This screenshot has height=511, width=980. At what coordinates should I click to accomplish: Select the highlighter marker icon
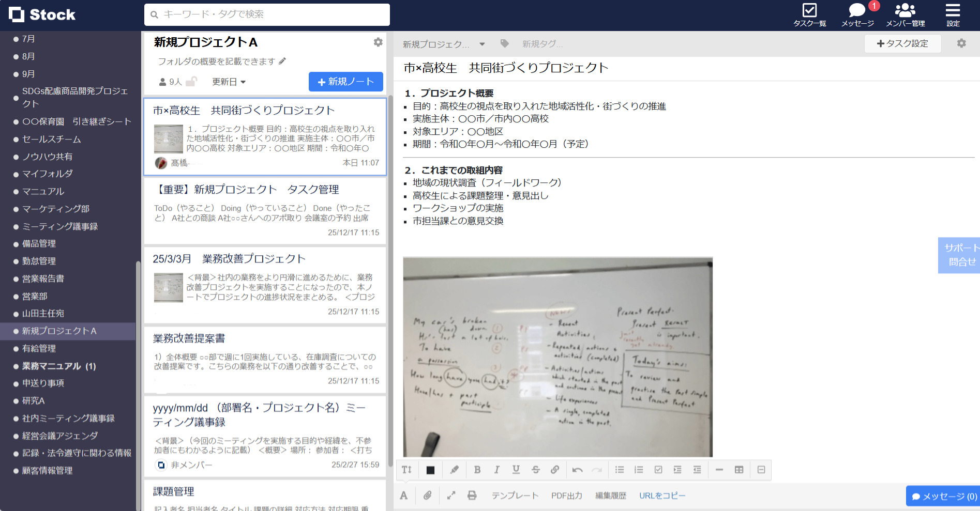[454, 470]
